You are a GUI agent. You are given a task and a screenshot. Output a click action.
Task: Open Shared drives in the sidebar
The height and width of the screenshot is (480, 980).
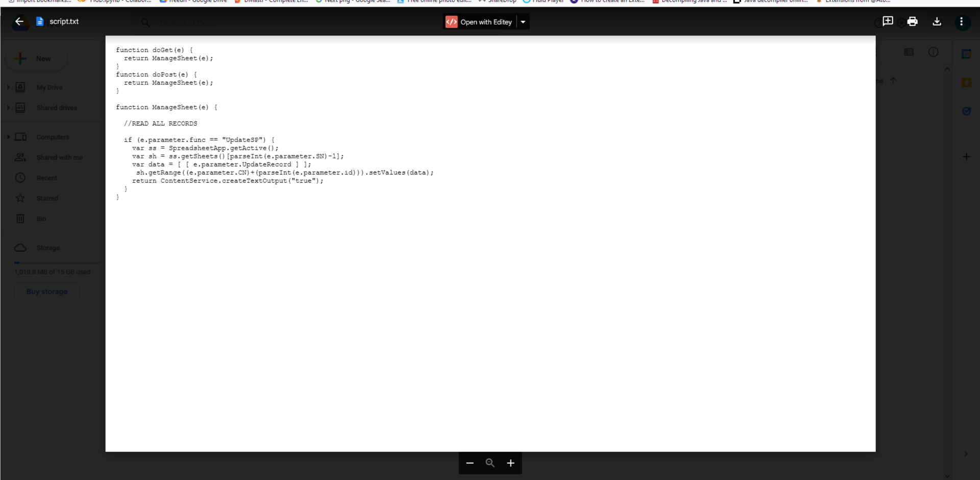tap(57, 108)
